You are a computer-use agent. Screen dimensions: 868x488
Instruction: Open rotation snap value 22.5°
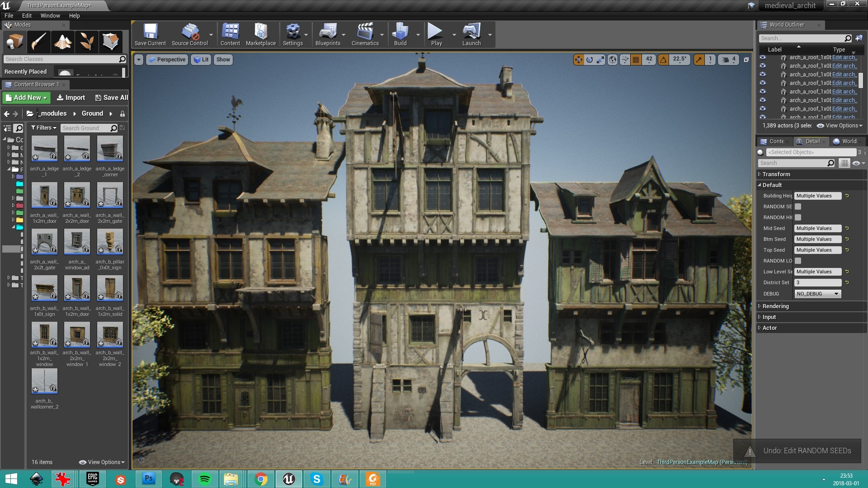pyautogui.click(x=679, y=59)
